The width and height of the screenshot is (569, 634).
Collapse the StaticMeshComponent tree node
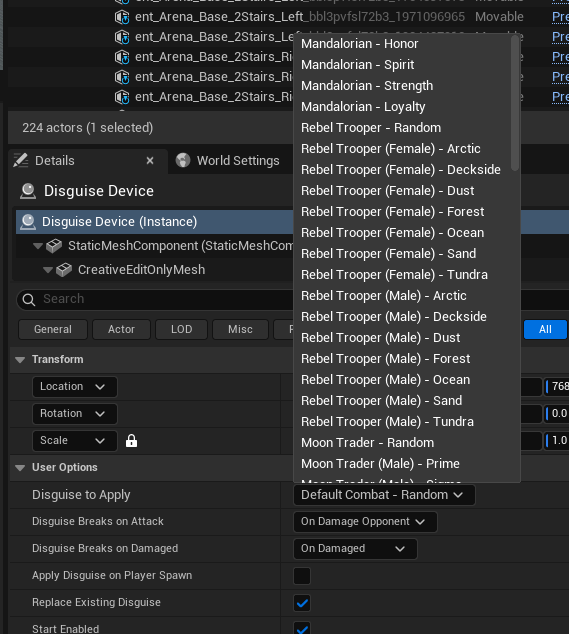pos(38,246)
